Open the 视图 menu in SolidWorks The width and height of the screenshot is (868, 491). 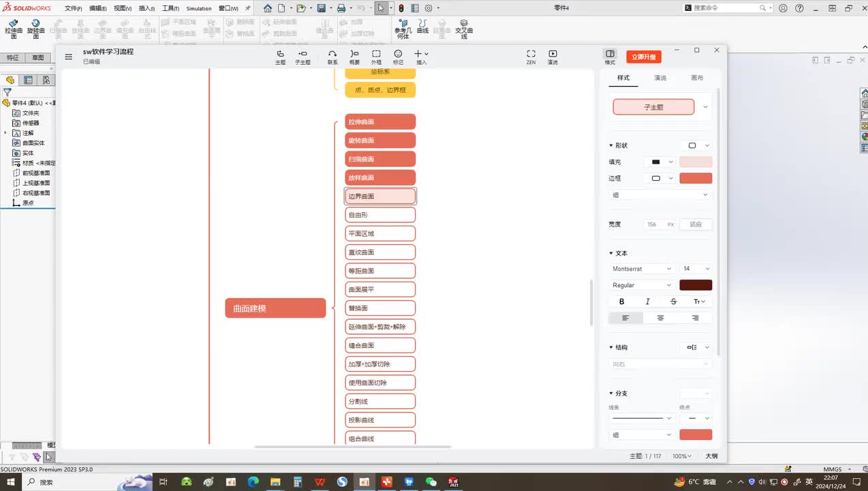click(x=122, y=8)
